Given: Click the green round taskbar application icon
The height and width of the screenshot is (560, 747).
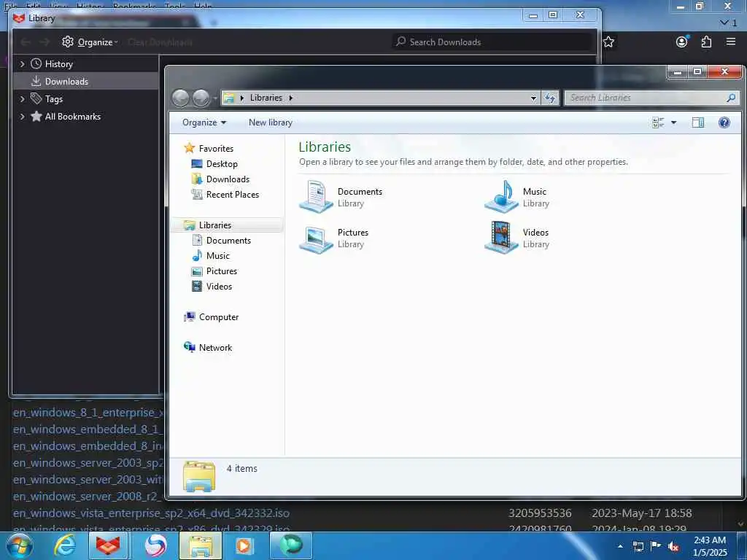Looking at the screenshot, I should [290, 545].
